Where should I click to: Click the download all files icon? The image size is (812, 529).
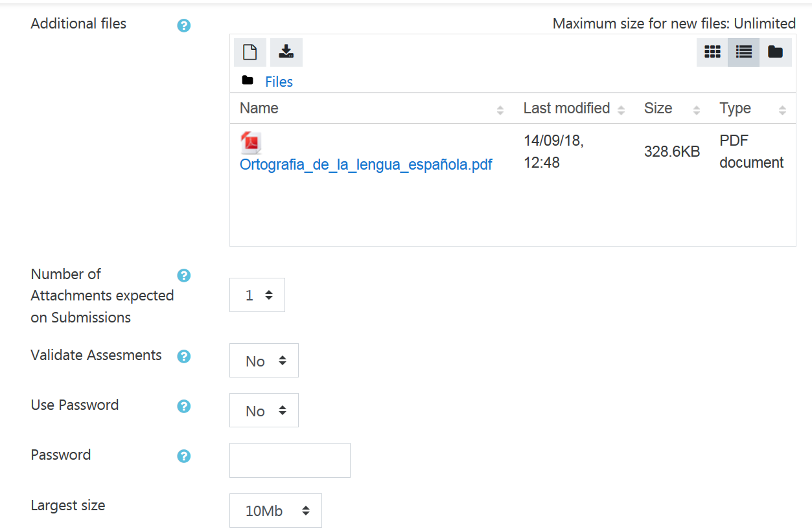[286, 52]
